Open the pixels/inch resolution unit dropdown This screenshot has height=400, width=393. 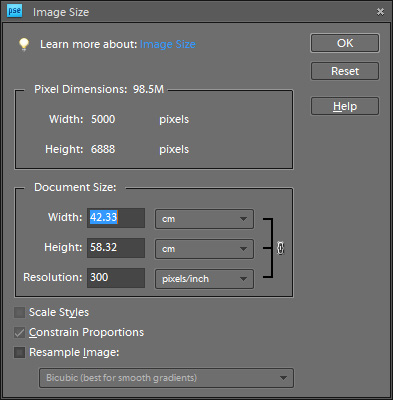[204, 279]
